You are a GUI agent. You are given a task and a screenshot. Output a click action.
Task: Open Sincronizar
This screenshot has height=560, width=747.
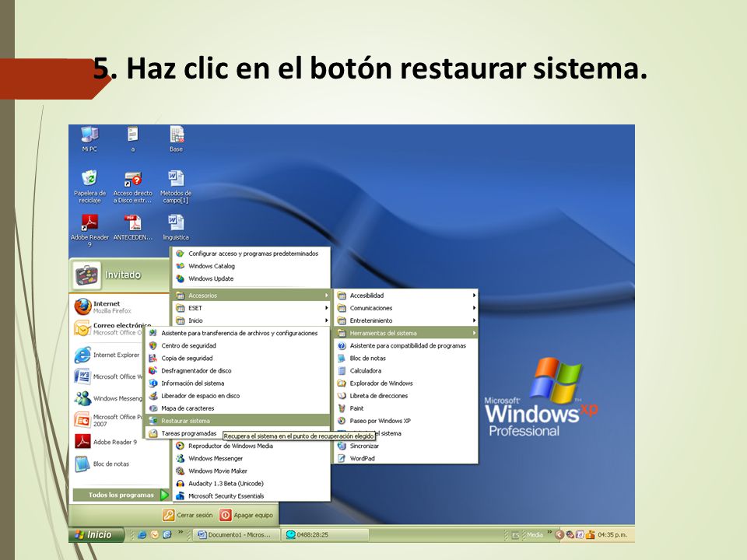click(406, 446)
